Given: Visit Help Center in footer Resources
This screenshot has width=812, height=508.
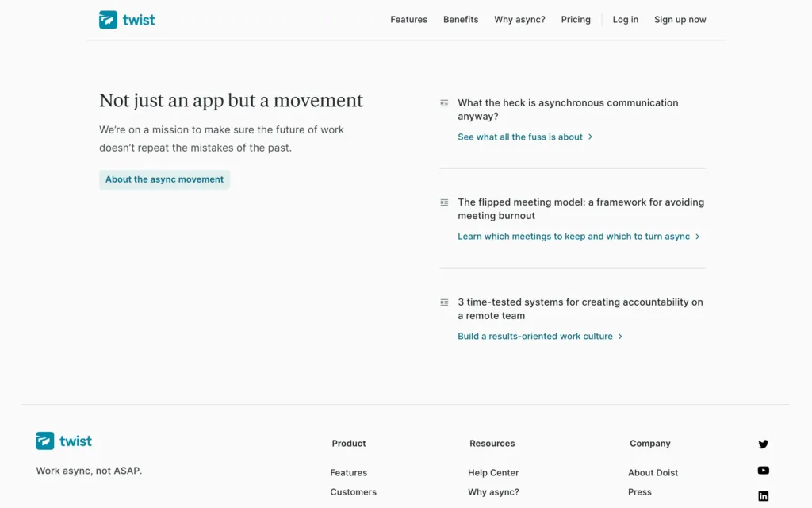Looking at the screenshot, I should (x=493, y=473).
